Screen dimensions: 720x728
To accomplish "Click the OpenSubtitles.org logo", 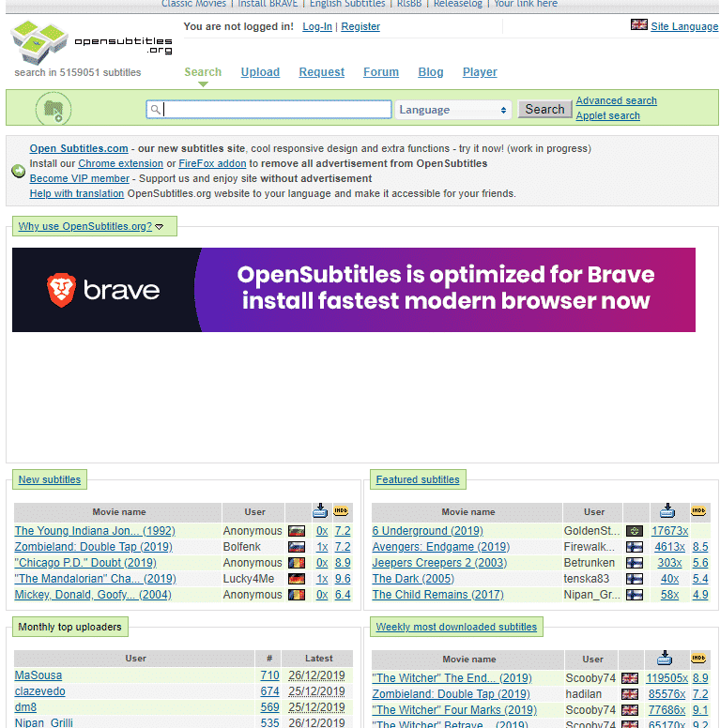I will (x=91, y=40).
